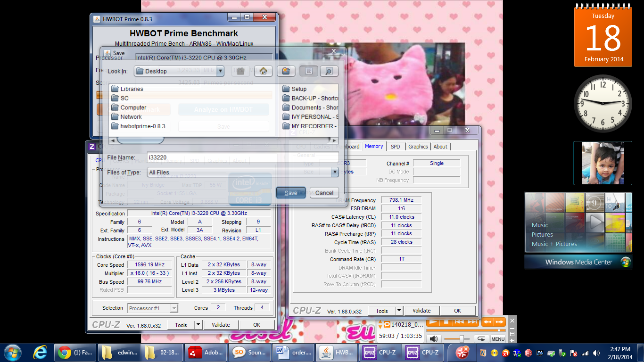
Task: Open the Chrome window in taskbar
Action: pos(75,352)
